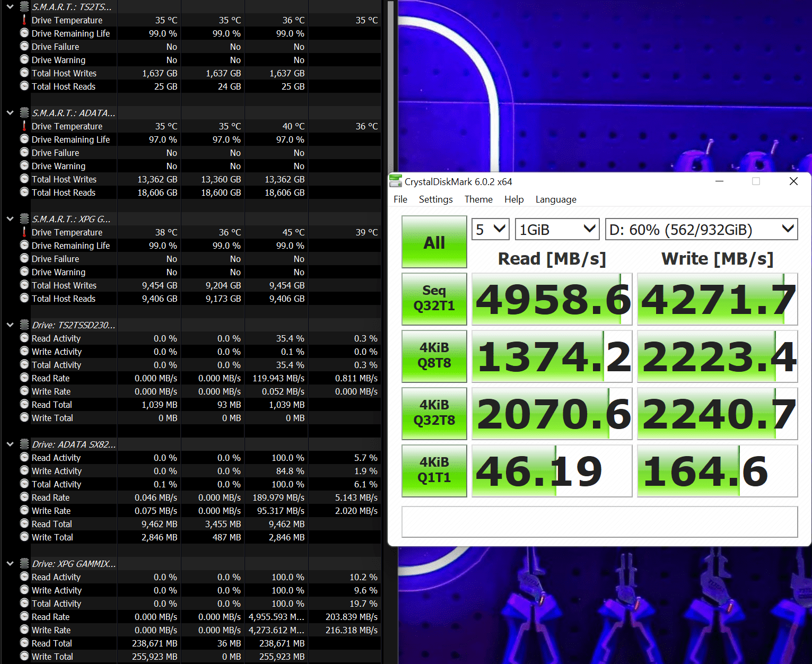Open the test size dropdown showing 1GiB

pos(557,229)
